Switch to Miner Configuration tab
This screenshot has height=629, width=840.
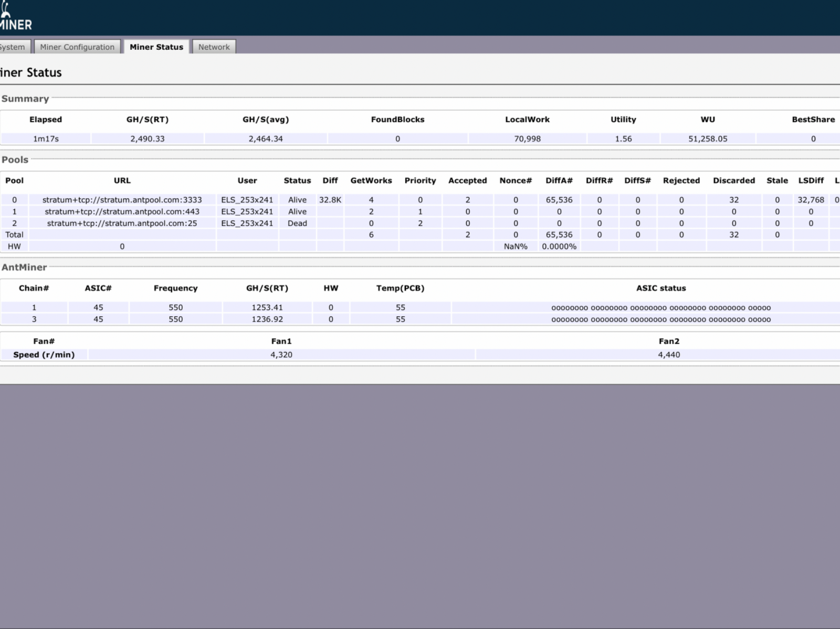pos(77,47)
